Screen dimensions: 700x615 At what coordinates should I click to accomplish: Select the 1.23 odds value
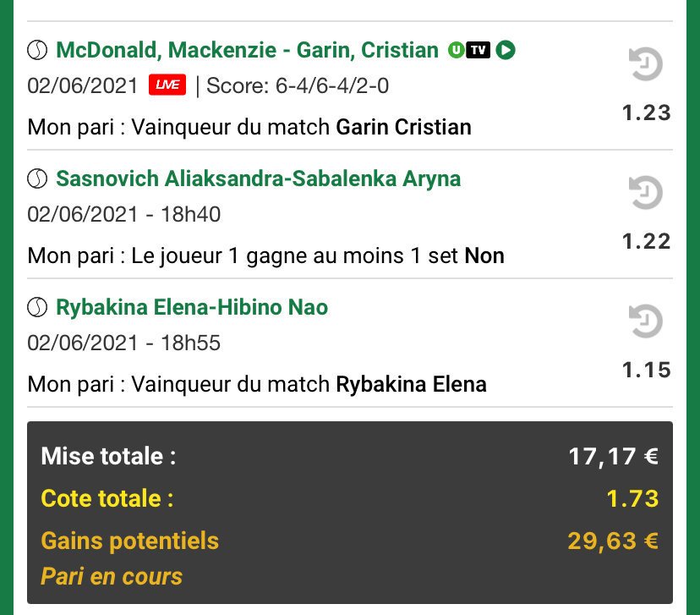(x=646, y=113)
